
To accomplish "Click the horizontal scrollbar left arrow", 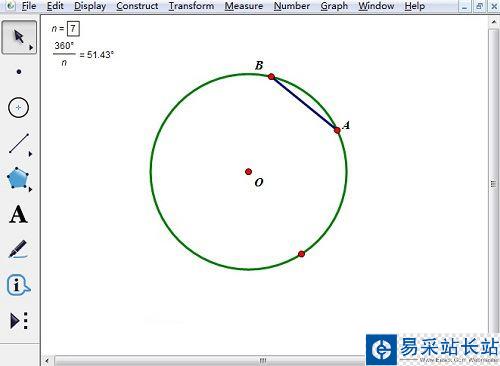I will (x=47, y=361).
